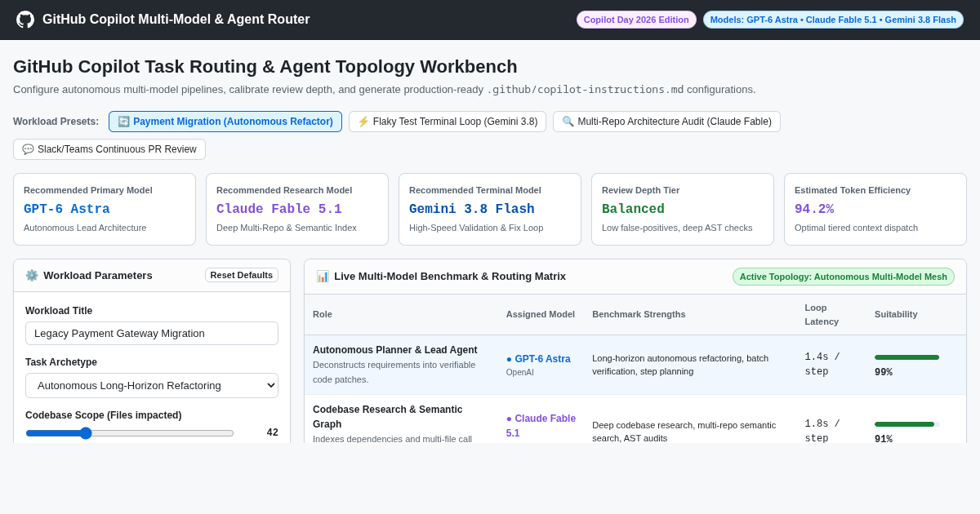Pick the Slack/Teams Continuous PR Review preset
This screenshot has height=514, width=980.
(x=109, y=149)
